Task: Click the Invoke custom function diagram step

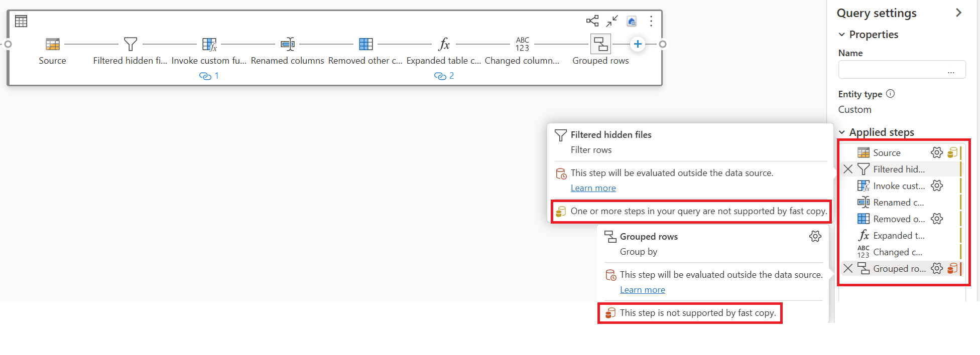Action: (209, 44)
